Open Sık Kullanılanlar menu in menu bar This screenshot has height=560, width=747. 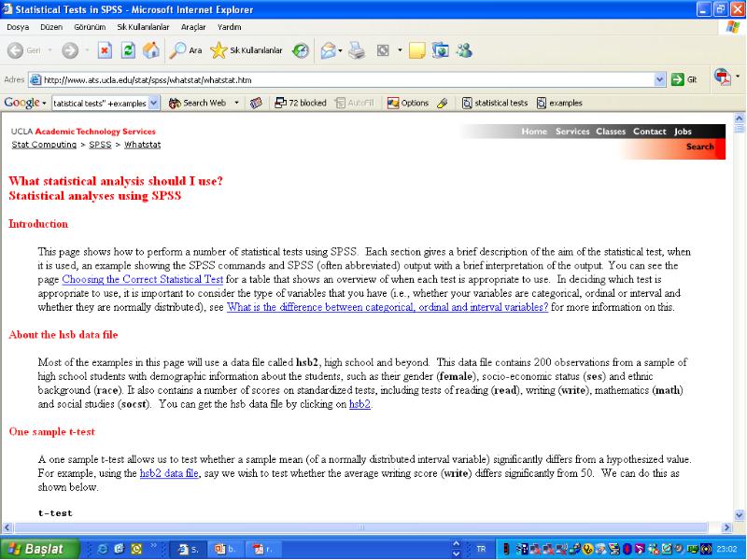coord(143,27)
